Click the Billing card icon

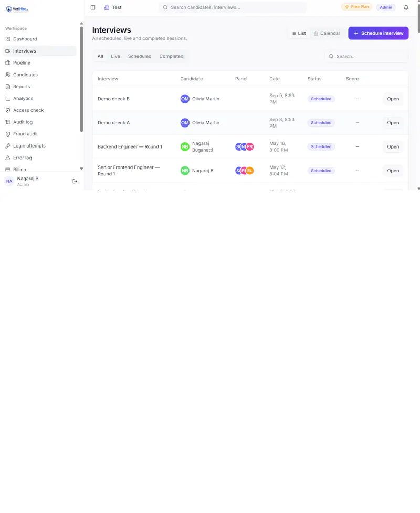(x=8, y=169)
